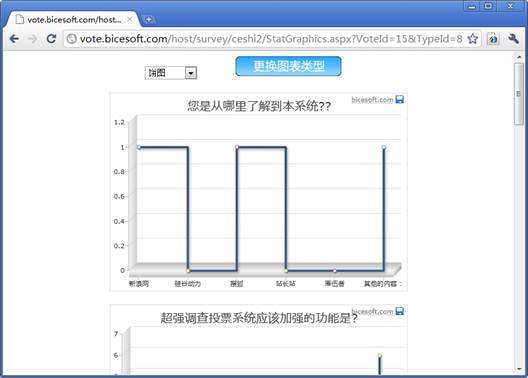Viewport: 528px width, 378px height.
Task: Click the browser back arrow
Action: click(14, 39)
